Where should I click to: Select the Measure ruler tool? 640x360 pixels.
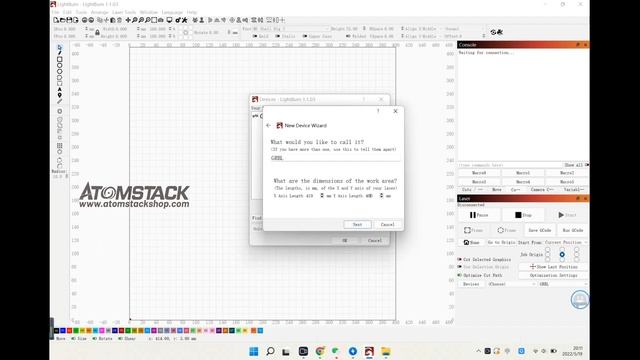coord(60,101)
